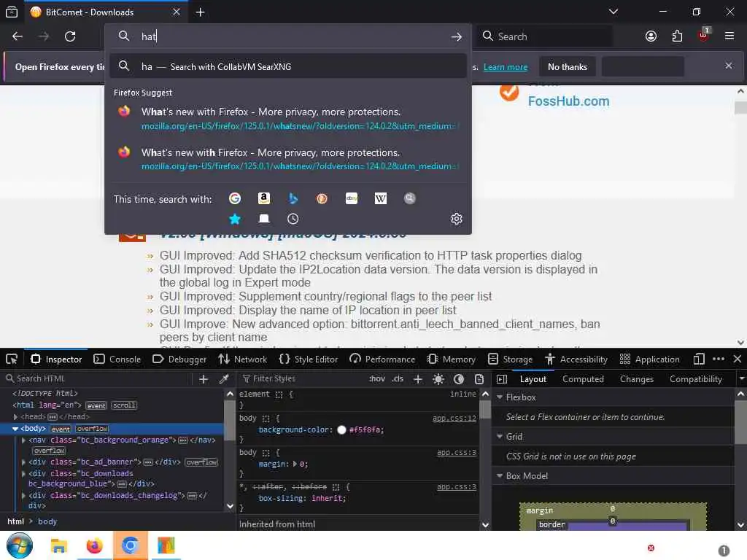This screenshot has height=560, width=747.
Task: Pick the Amazon search engine icon
Action: pyautogui.click(x=264, y=198)
